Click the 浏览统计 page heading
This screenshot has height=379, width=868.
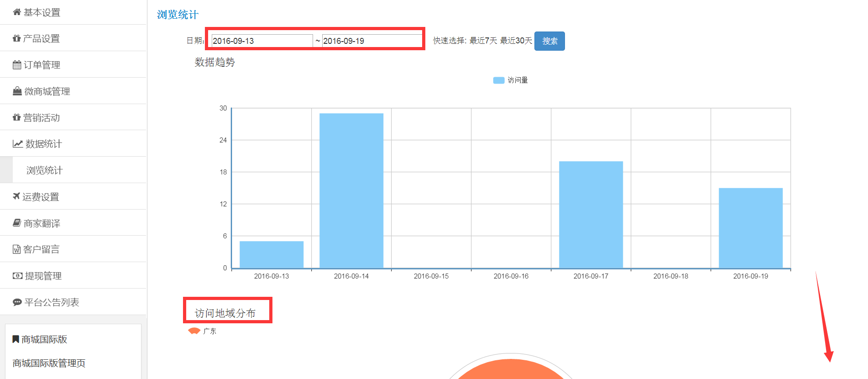tap(178, 15)
